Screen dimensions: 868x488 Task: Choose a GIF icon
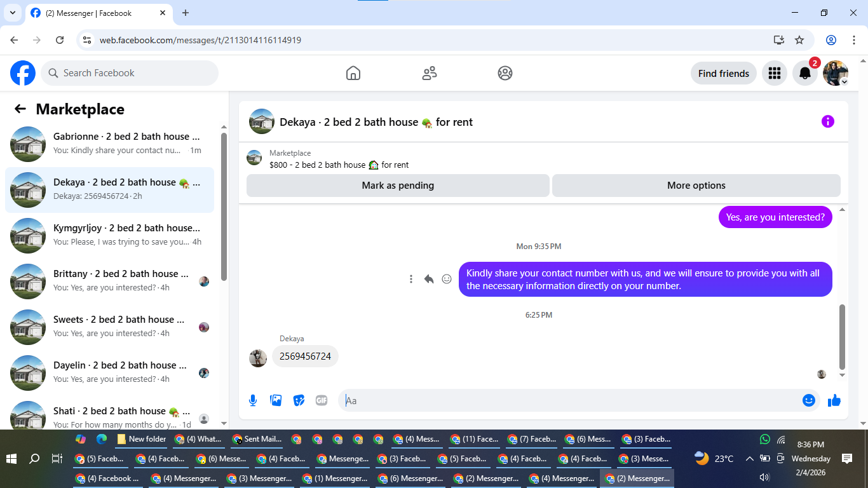pos(322,400)
